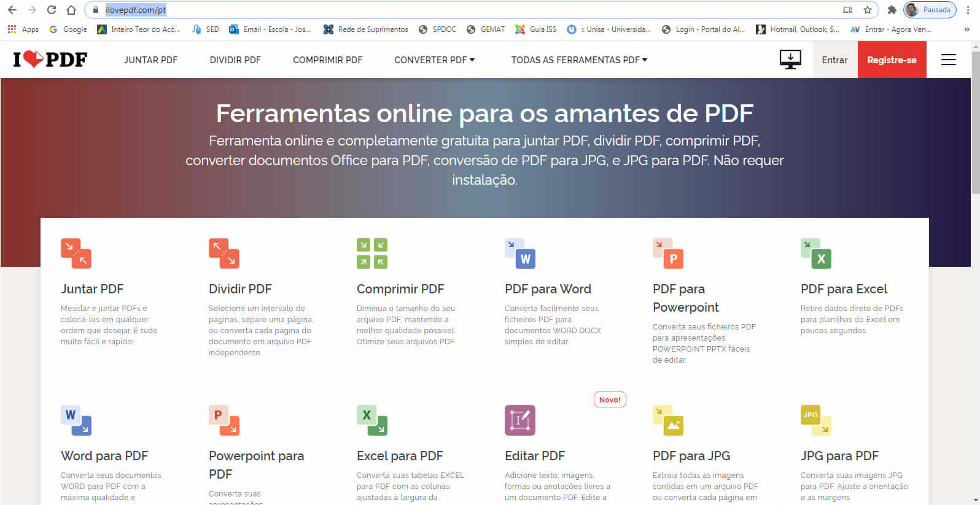Open the Pausada profile button
980x505 pixels.
(x=930, y=10)
